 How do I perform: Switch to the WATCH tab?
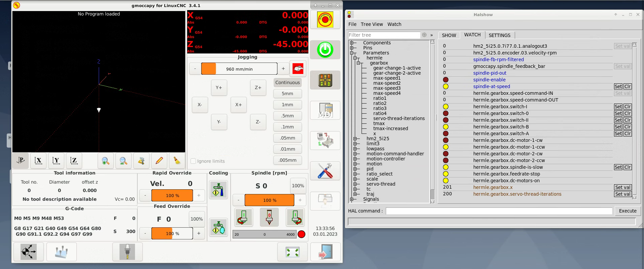[x=472, y=35]
